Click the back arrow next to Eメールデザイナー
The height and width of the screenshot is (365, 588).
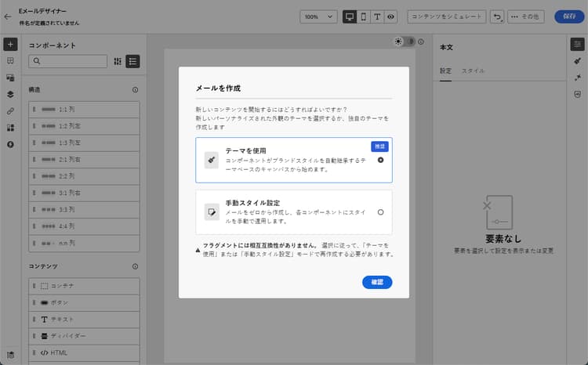pos(8,16)
